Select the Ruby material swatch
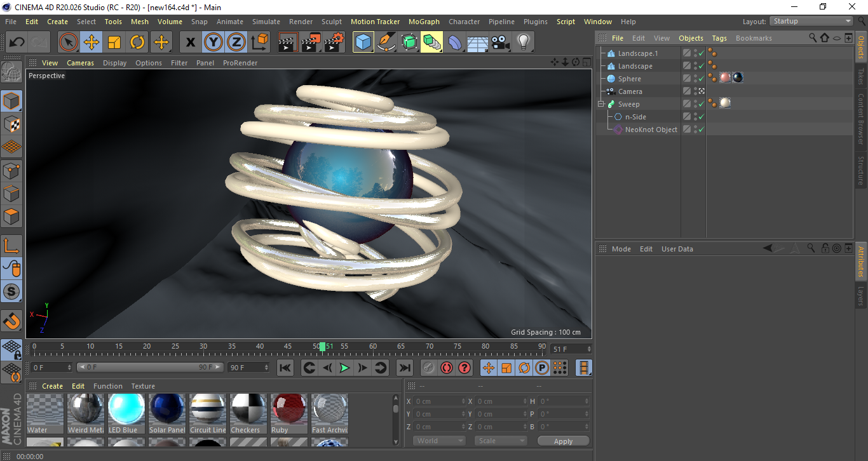The image size is (868, 461). pyautogui.click(x=289, y=413)
